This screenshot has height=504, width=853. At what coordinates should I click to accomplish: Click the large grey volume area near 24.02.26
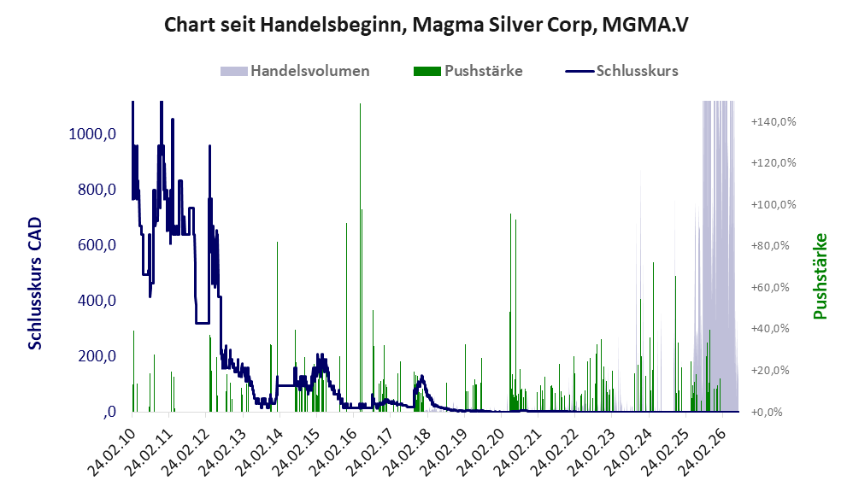point(718,255)
